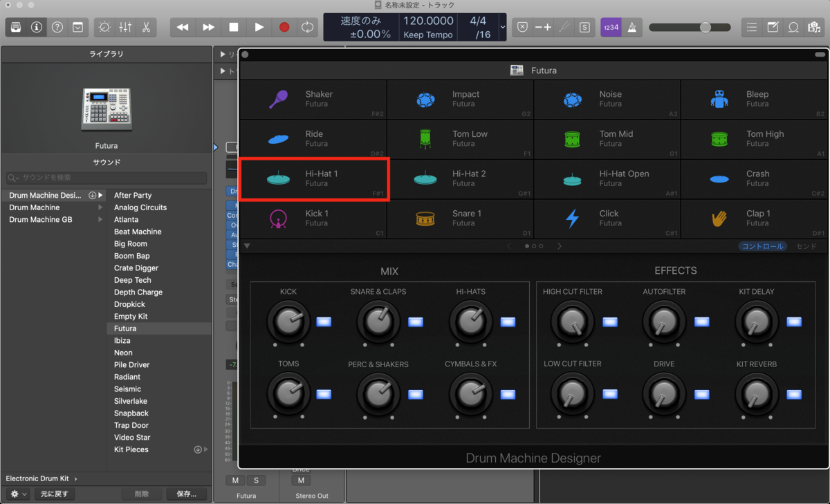Viewport: 830px width, 504px height.
Task: Select the Crash cymbal pad
Action: point(755,179)
